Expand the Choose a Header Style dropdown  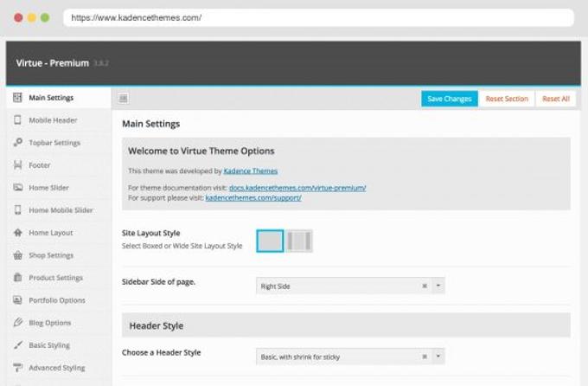[438, 357]
